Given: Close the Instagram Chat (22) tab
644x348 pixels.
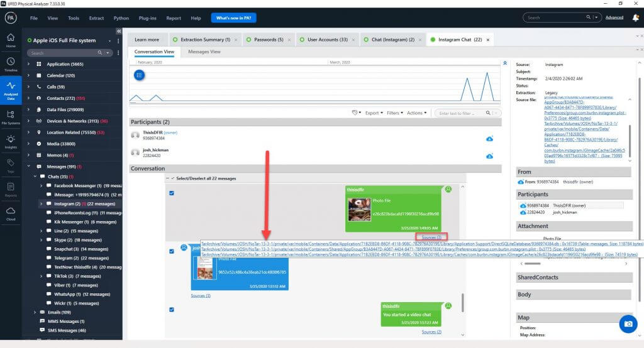Looking at the screenshot, I should [x=488, y=40].
